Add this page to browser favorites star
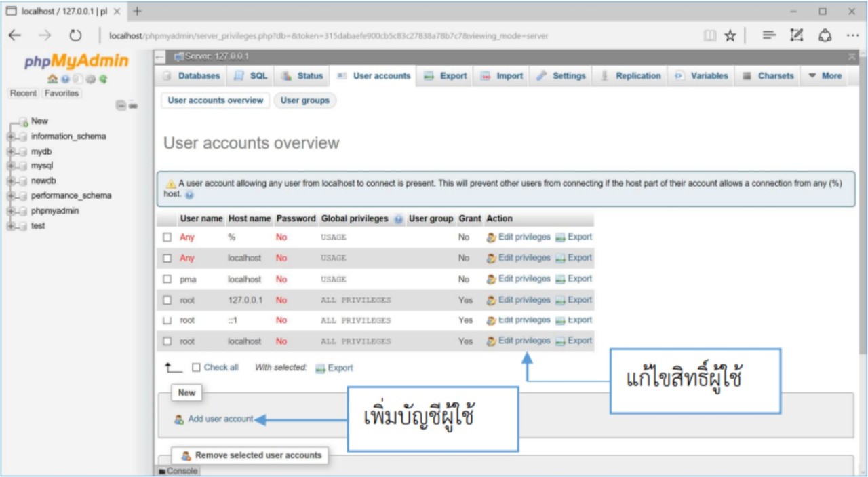868x477 pixels. [x=730, y=35]
